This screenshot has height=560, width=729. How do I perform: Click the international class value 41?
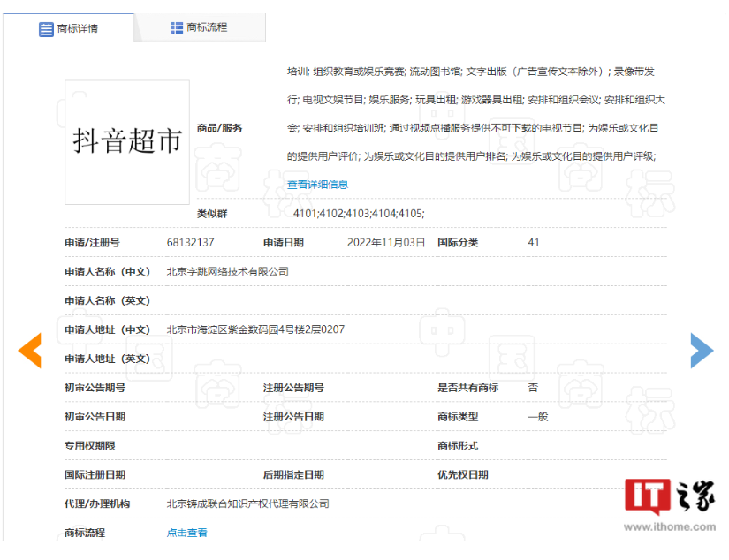(x=533, y=243)
